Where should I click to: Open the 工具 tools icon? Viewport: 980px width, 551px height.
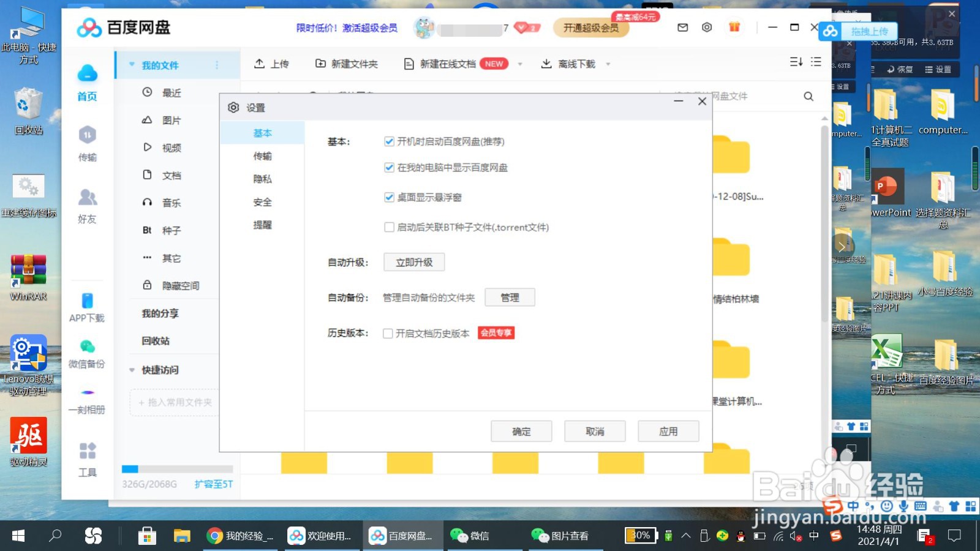coord(87,459)
